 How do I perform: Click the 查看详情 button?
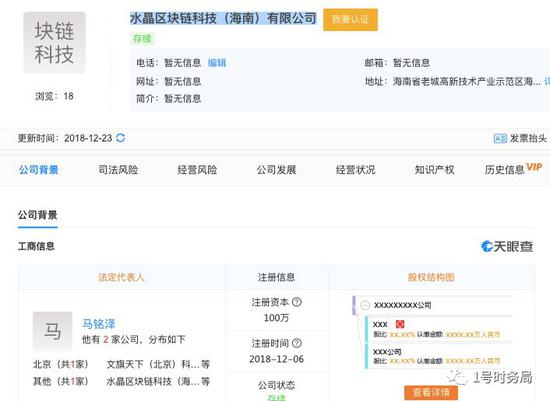pos(431,393)
